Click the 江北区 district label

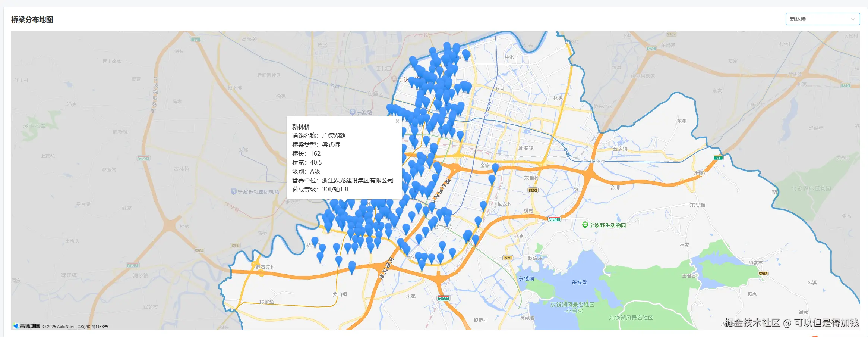click(383, 68)
